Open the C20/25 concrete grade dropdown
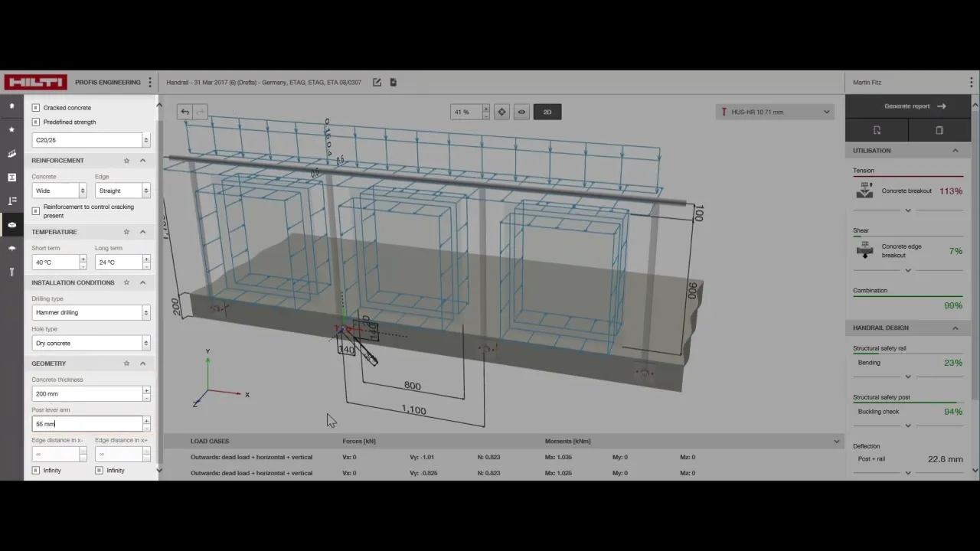 click(90, 140)
